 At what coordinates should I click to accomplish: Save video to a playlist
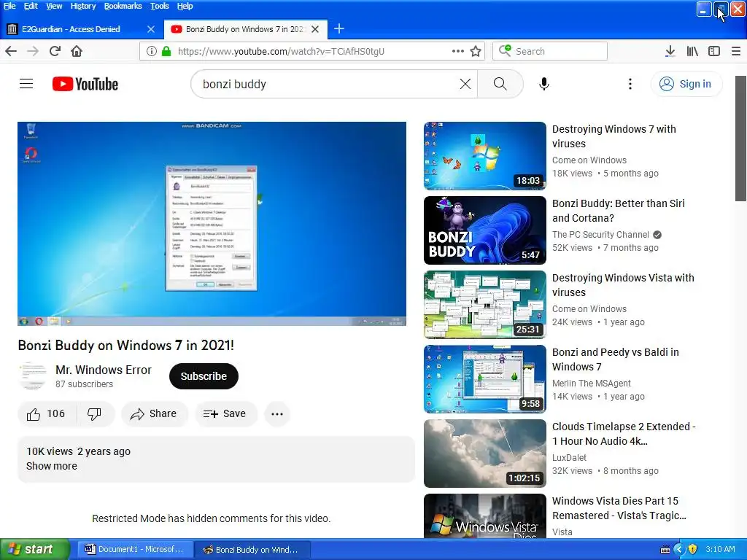click(x=226, y=414)
